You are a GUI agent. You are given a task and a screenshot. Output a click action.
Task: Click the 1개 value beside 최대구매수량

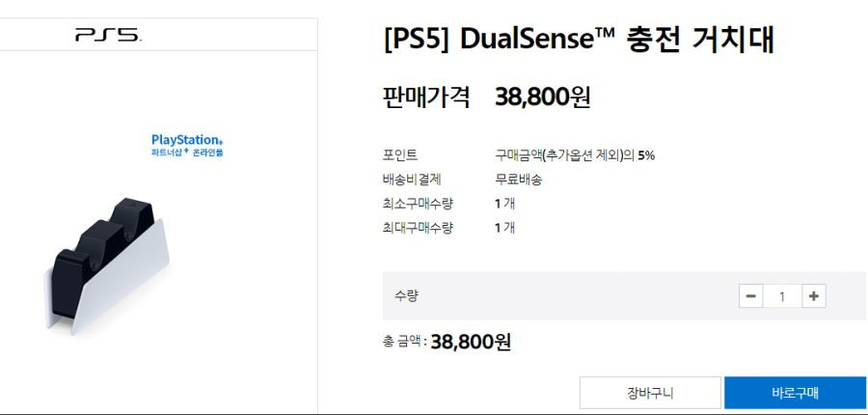[504, 227]
